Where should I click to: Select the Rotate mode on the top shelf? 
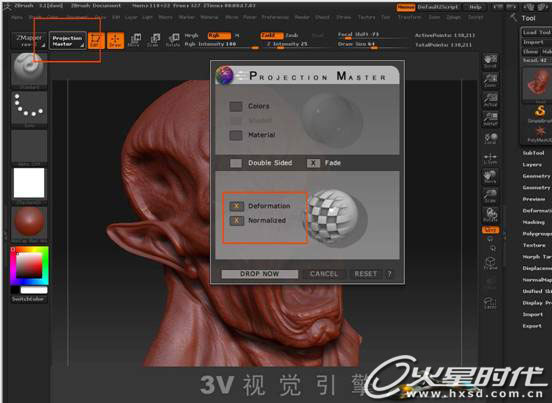[173, 41]
